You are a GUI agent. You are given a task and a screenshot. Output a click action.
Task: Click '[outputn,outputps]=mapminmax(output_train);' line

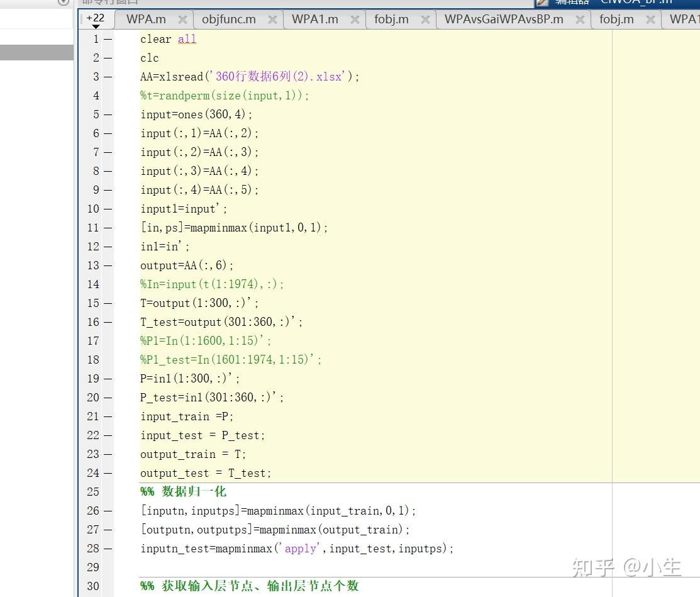click(x=275, y=530)
